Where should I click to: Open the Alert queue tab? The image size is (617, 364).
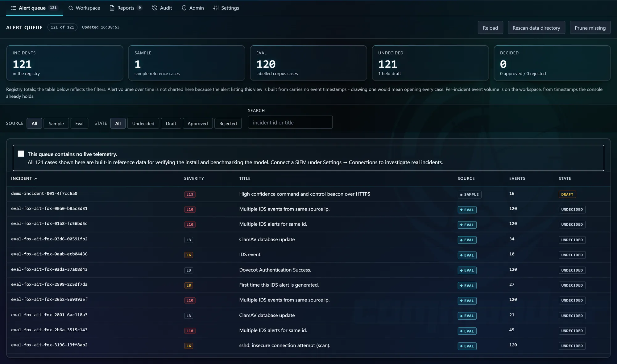[x=34, y=8]
